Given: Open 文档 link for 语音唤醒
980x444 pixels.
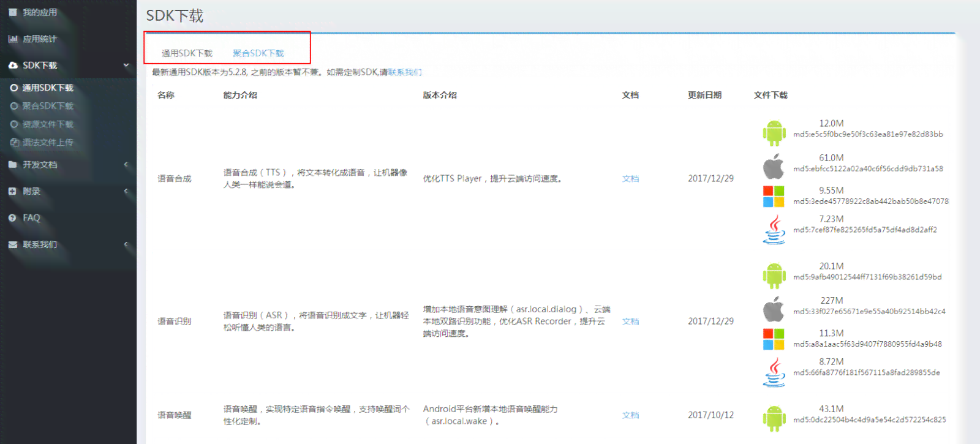Looking at the screenshot, I should click(x=630, y=415).
